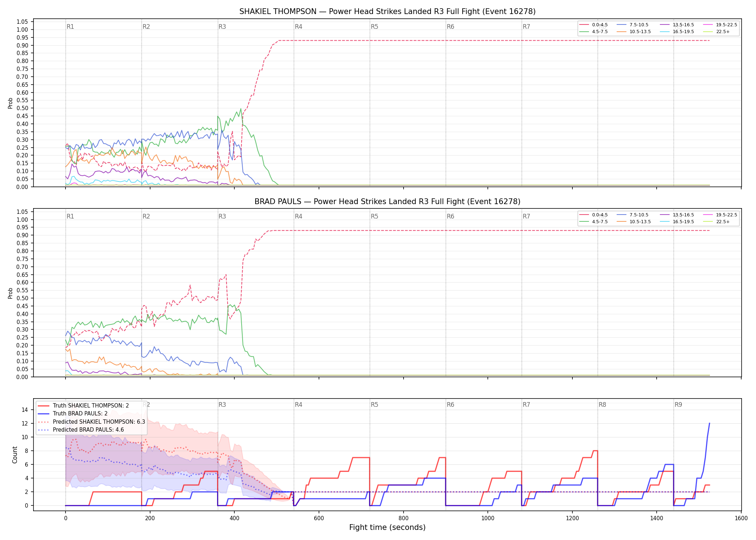Click the R9 round marker in count chart
Image resolution: width=756 pixels, height=540 pixels.
(678, 405)
